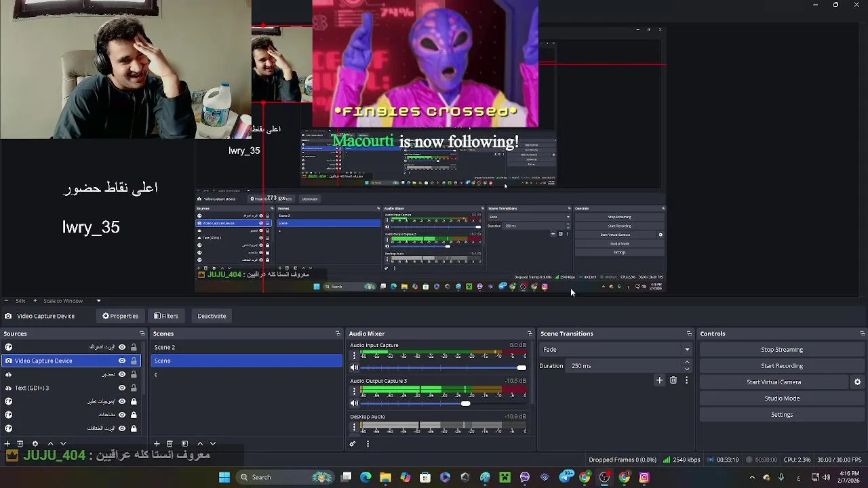
Task: Click Stop Streaming
Action: pos(782,350)
